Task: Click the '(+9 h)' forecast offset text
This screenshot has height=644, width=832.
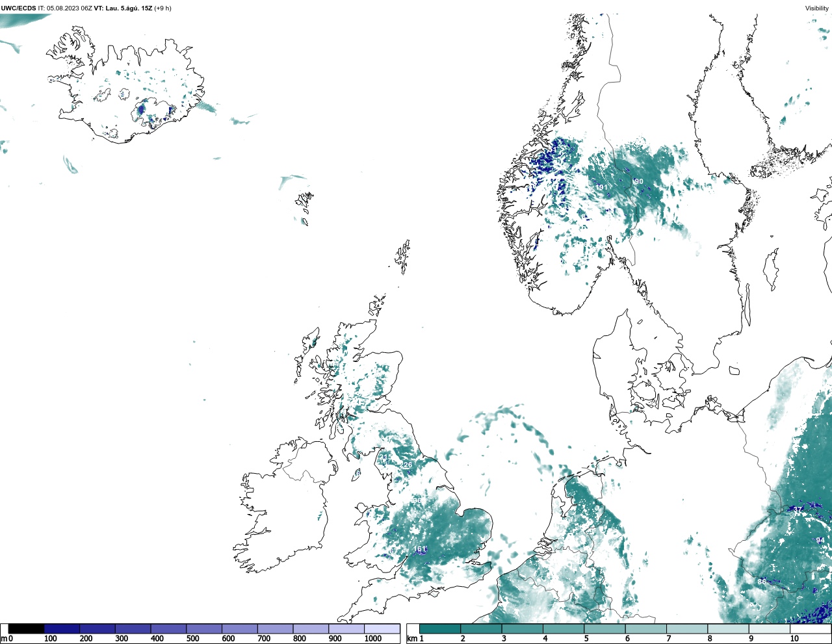Action: [162, 8]
